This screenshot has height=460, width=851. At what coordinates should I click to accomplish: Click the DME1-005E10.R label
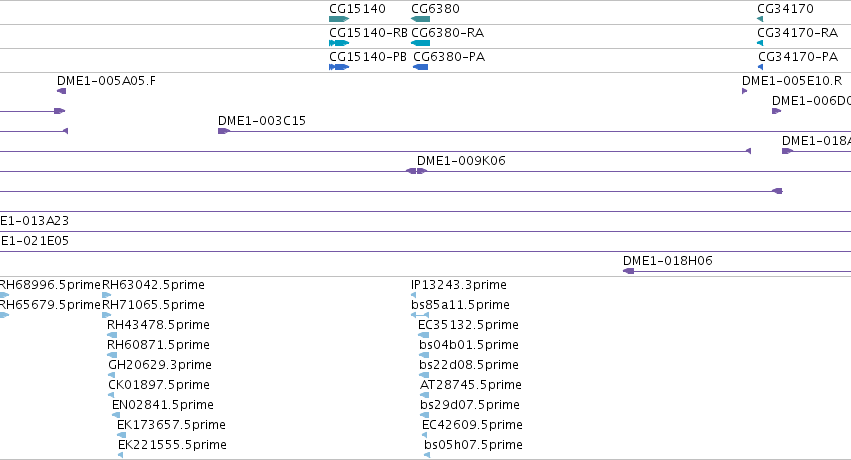tap(792, 81)
